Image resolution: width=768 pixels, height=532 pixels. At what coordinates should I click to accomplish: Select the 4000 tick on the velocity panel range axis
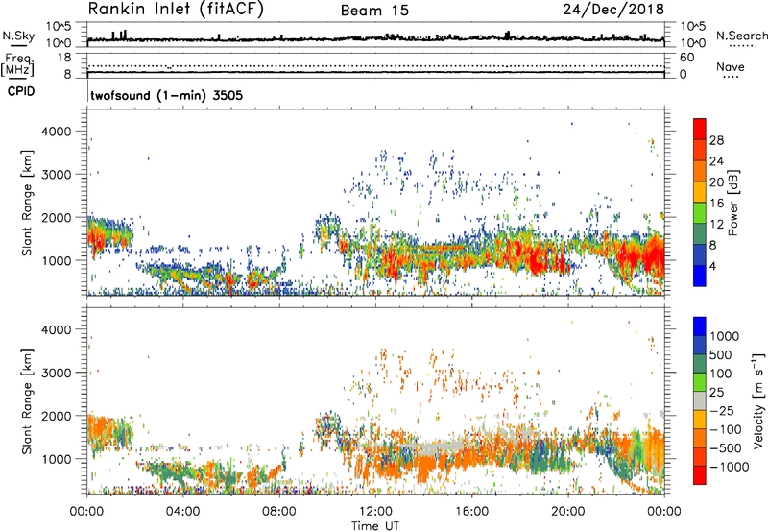pyautogui.click(x=57, y=329)
